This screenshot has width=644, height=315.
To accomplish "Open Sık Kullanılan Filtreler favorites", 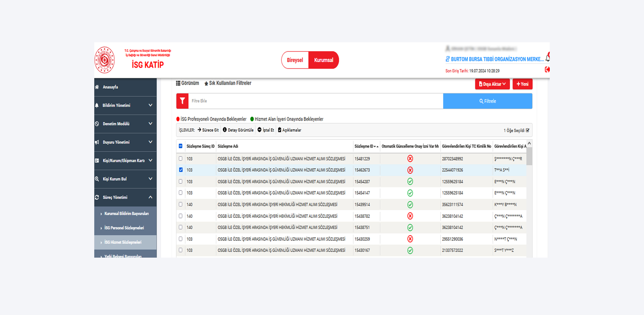I will (228, 83).
